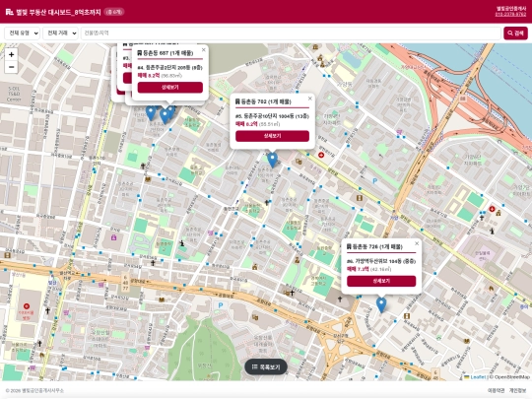Image resolution: width=532 pixels, height=399 pixels.
Task: Click the 등촌동 726 popup title
Action: (374, 246)
